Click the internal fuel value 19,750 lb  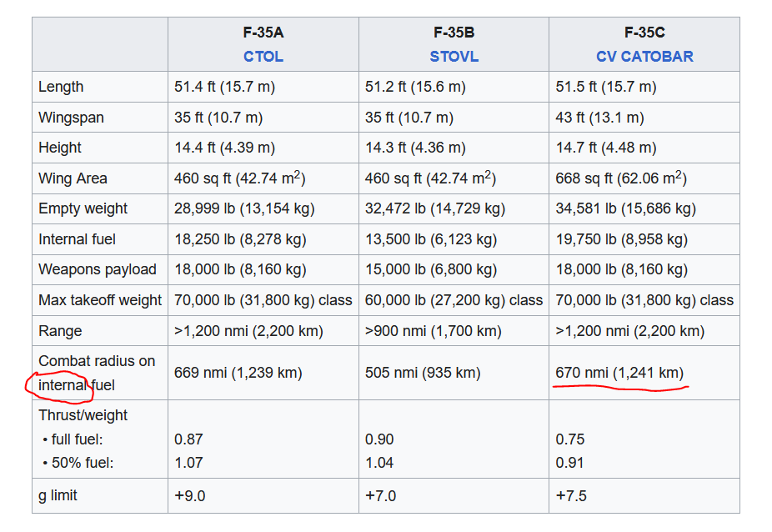tap(622, 239)
